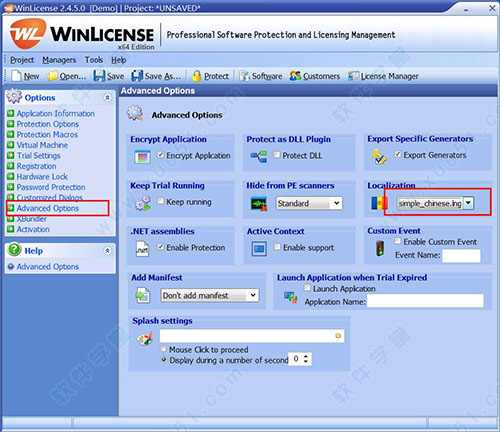Open the Password Protection page
Image resolution: width=500 pixels, height=432 pixels.
pyautogui.click(x=51, y=187)
